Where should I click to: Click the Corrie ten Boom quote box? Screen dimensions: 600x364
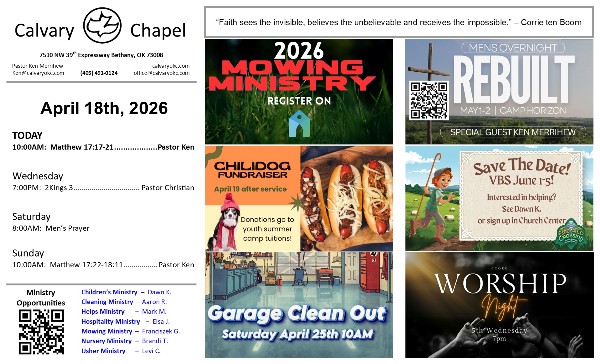coord(399,22)
